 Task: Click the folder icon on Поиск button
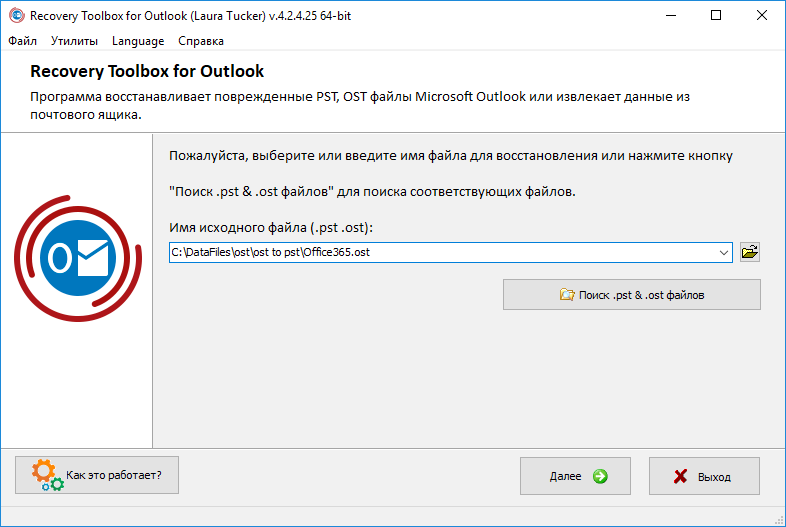[x=567, y=295]
